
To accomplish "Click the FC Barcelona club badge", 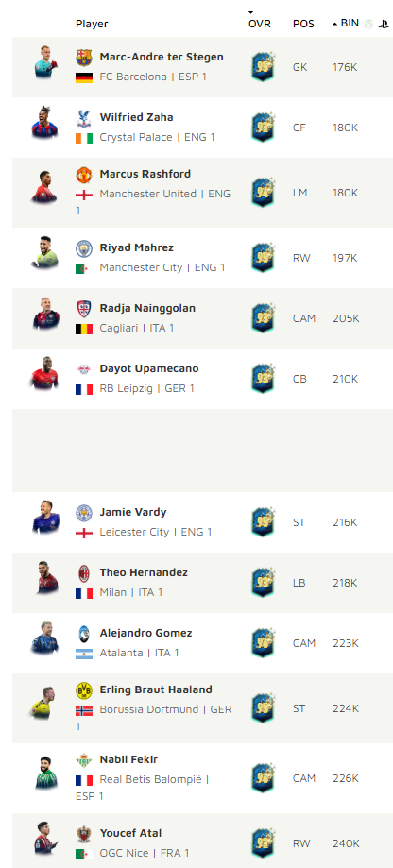I will click(84, 57).
